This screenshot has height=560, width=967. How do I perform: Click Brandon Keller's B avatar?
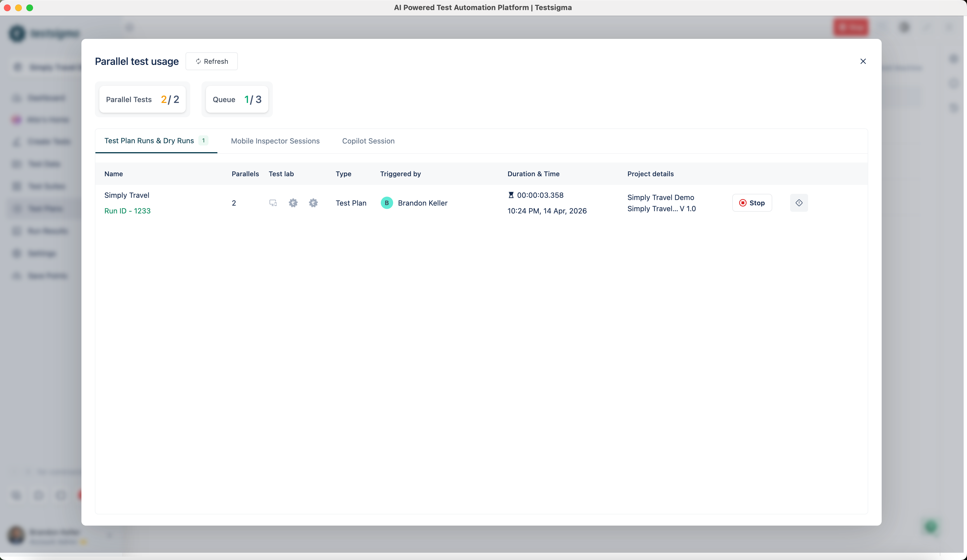pyautogui.click(x=386, y=203)
